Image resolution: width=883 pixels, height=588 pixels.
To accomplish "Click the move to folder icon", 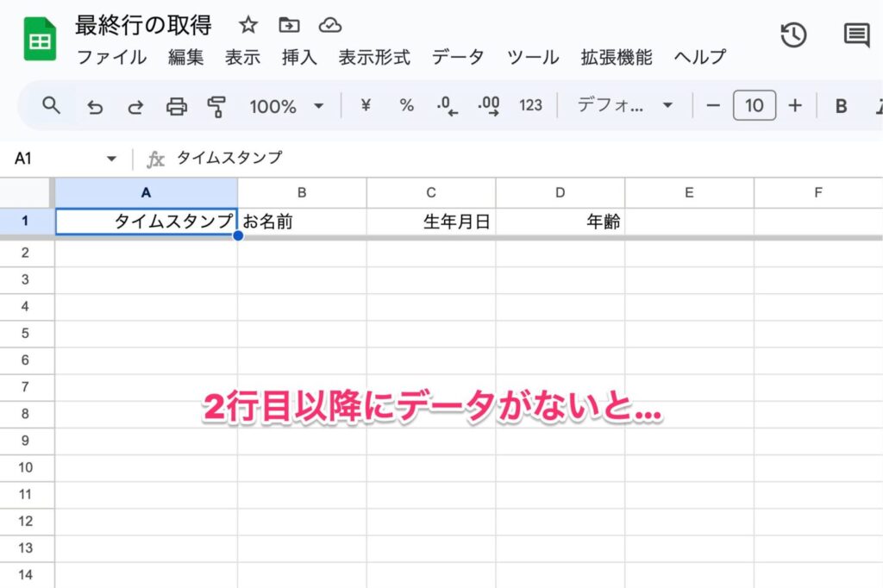I will point(289,25).
